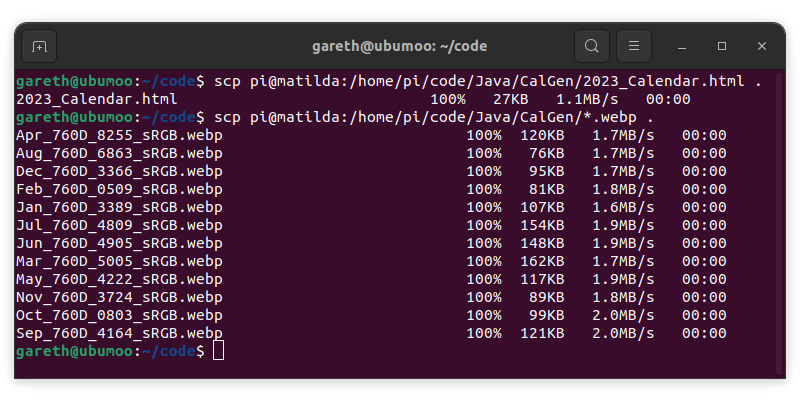Maximize the terminal window

[x=721, y=46]
